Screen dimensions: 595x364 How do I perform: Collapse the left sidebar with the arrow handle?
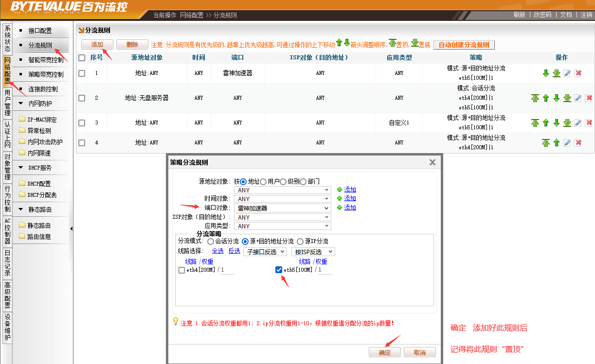click(x=71, y=228)
